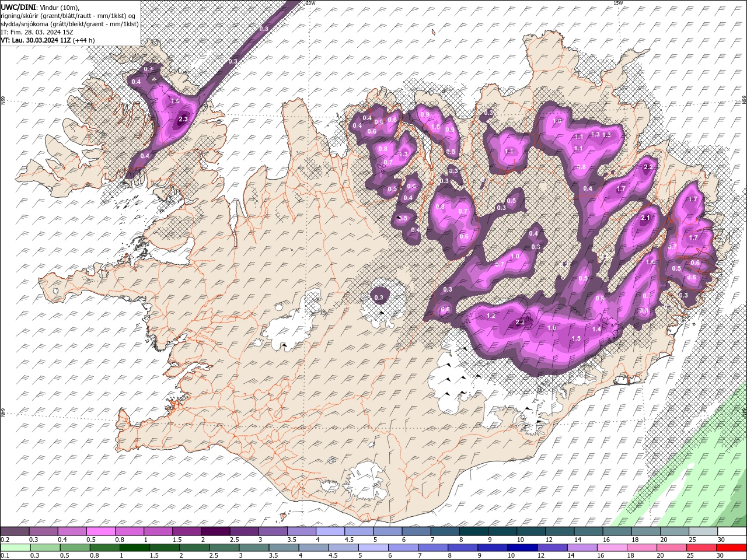Click the 0.3 label over the central glacier

(379, 297)
